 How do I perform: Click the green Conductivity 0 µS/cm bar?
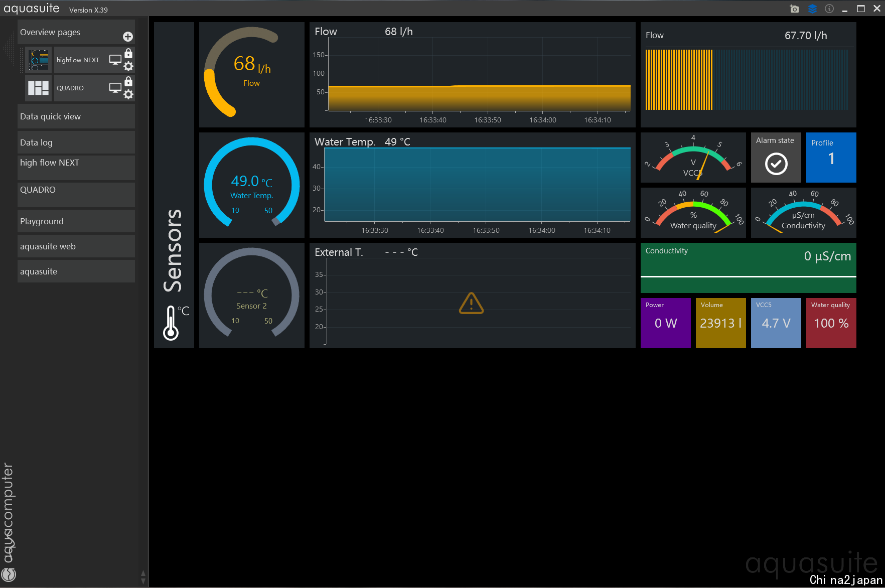[x=749, y=268]
